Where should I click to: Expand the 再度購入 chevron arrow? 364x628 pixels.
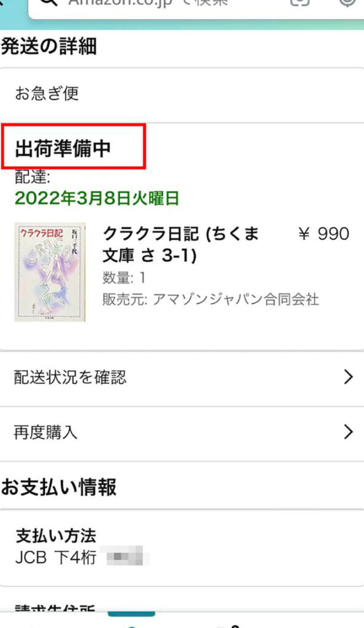[x=349, y=432]
